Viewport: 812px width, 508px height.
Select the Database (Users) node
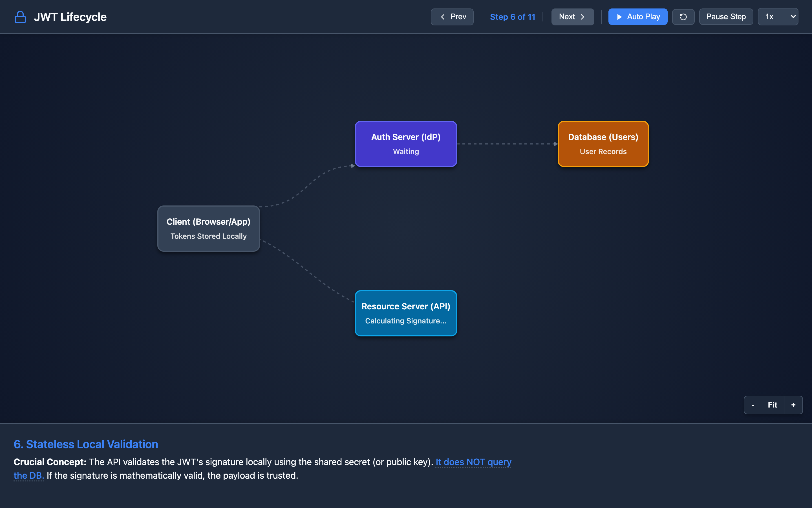coord(603,144)
